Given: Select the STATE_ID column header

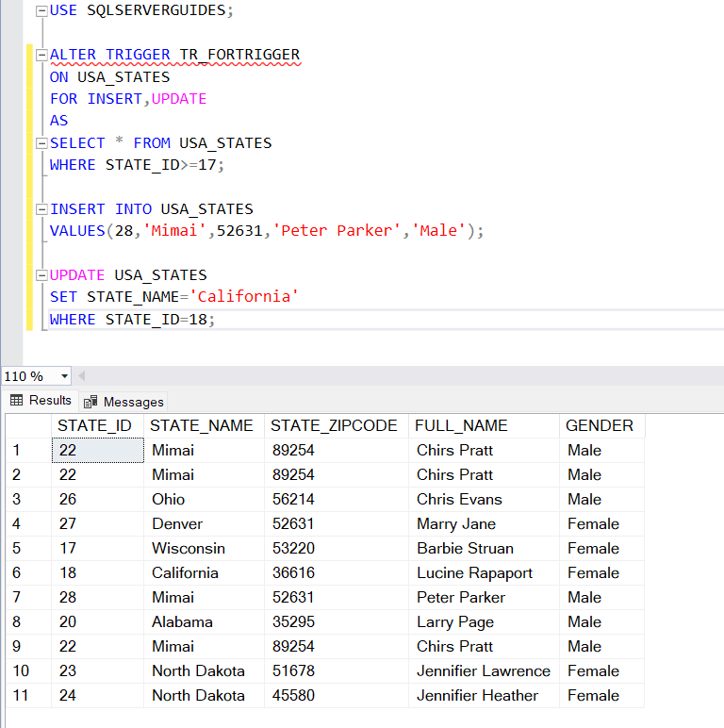Looking at the screenshot, I should click(97, 425).
